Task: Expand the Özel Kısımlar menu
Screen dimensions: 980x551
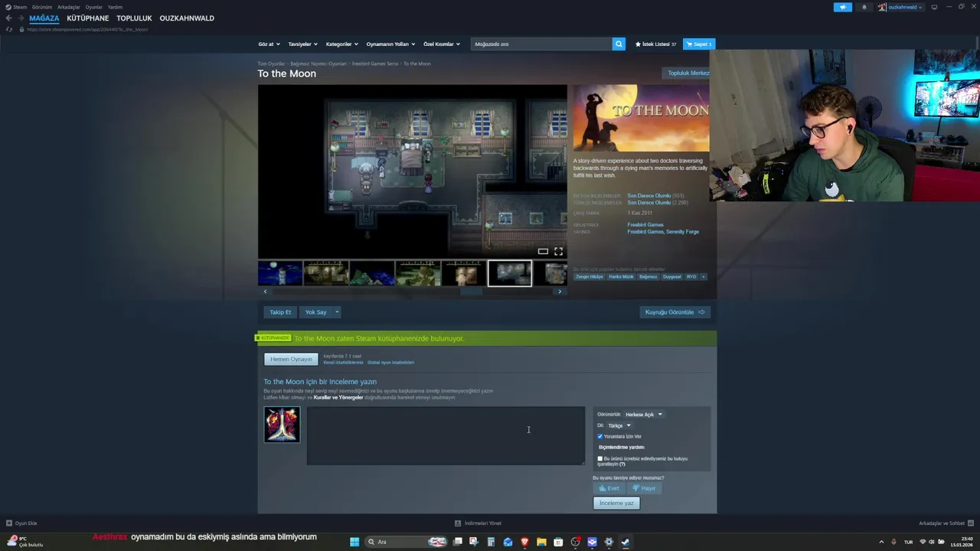Action: [x=442, y=44]
